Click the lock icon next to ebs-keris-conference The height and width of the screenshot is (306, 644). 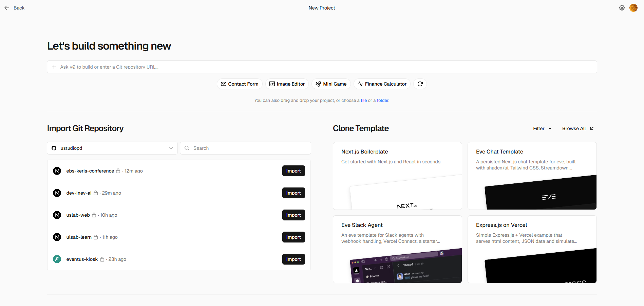118,171
